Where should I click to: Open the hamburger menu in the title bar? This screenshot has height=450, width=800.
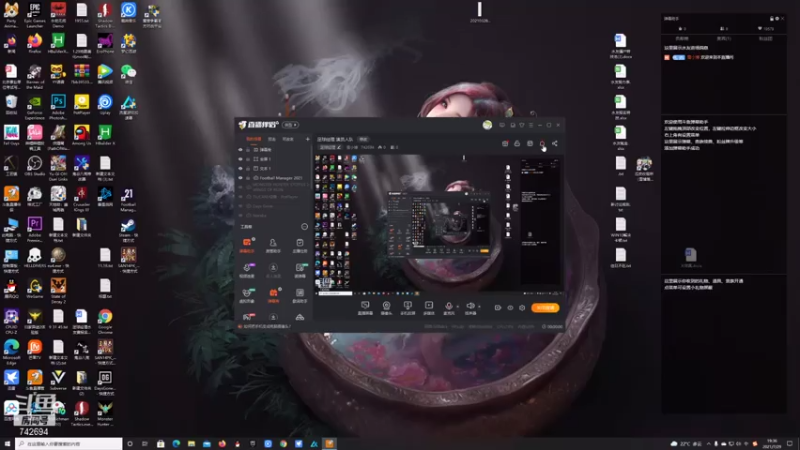point(531,125)
